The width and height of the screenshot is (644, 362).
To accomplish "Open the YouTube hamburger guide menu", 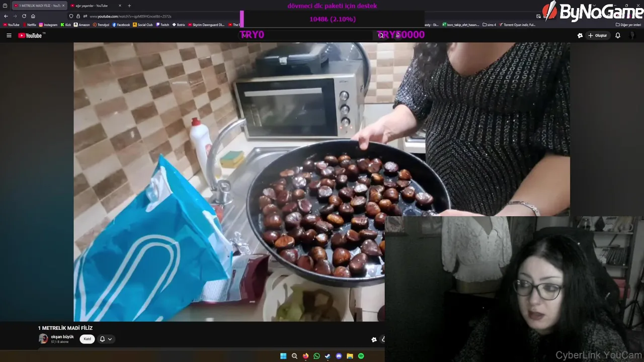I will tap(9, 35).
